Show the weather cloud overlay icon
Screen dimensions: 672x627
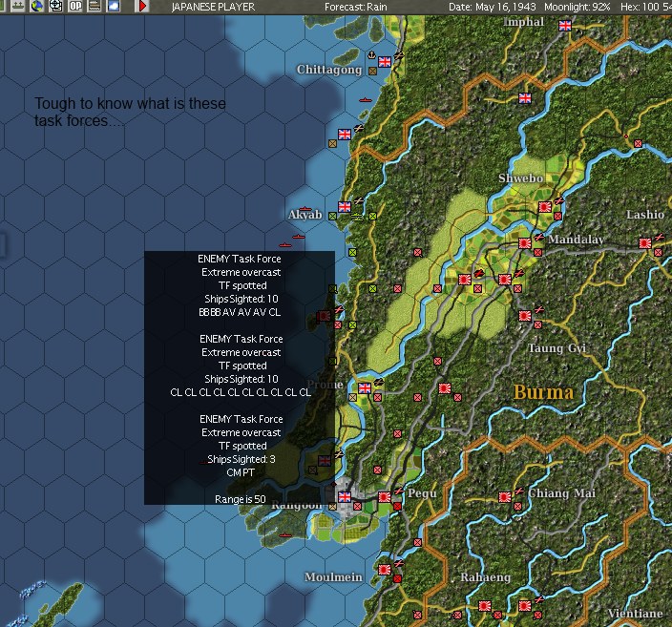[x=114, y=6]
